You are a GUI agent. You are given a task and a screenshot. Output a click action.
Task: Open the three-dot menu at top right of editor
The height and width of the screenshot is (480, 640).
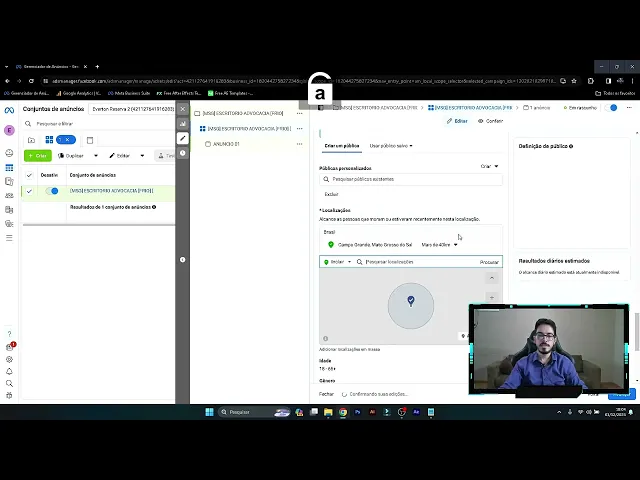click(x=629, y=108)
